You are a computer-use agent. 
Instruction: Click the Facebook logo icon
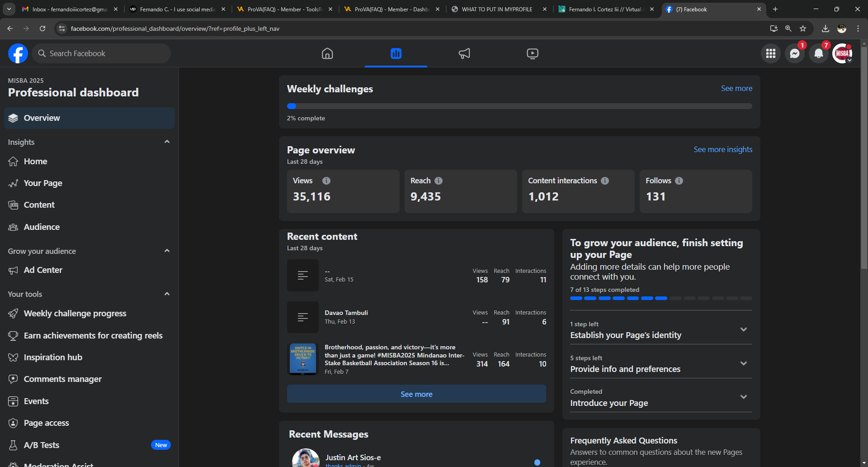coord(18,53)
